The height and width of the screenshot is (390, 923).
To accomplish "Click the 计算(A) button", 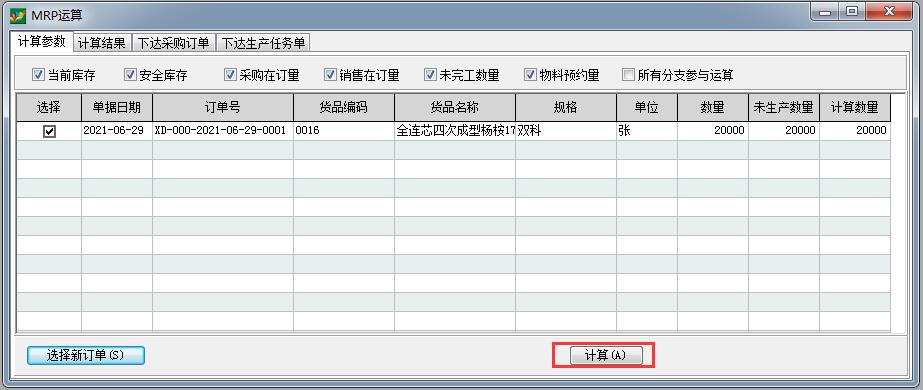I will pos(605,355).
